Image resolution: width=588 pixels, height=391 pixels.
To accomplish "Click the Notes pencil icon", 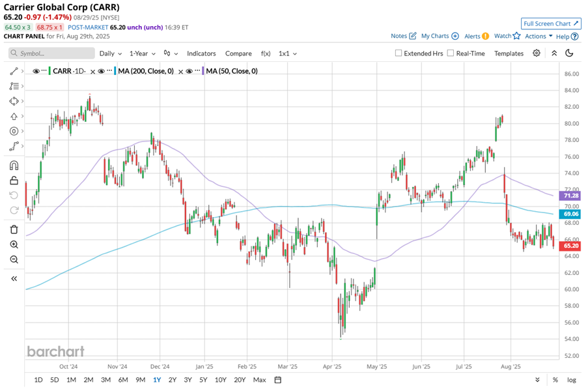I will click(x=412, y=36).
